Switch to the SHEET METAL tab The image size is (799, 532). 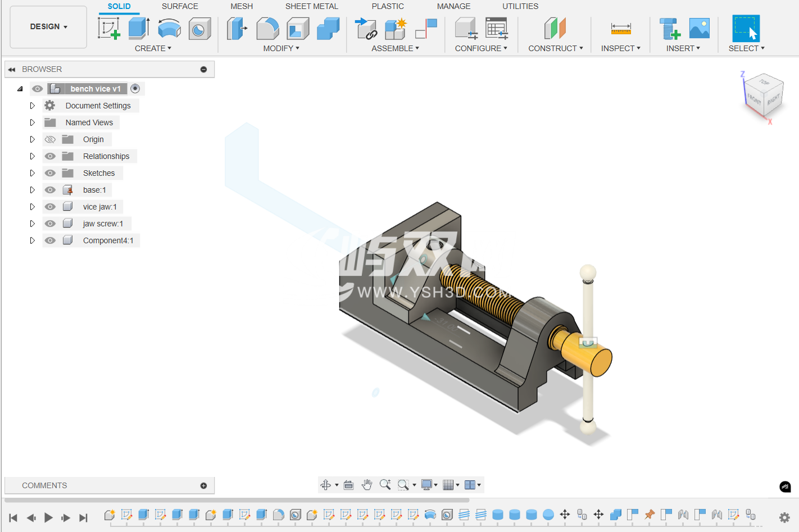pyautogui.click(x=312, y=6)
